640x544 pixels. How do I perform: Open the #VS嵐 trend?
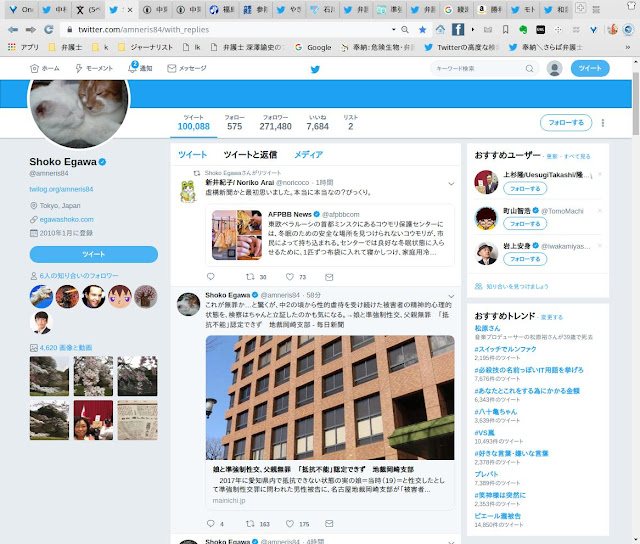pos(484,433)
